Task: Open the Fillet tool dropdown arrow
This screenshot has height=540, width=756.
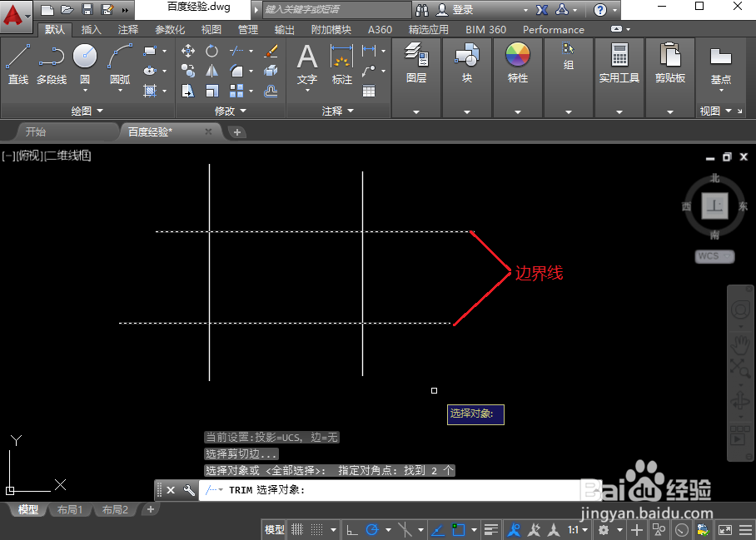Action: (251, 71)
